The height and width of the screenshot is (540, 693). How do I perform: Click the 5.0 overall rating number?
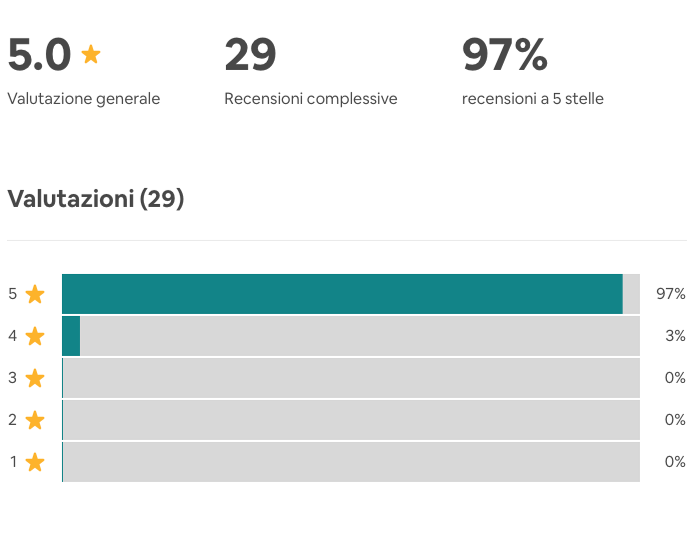tap(39, 54)
